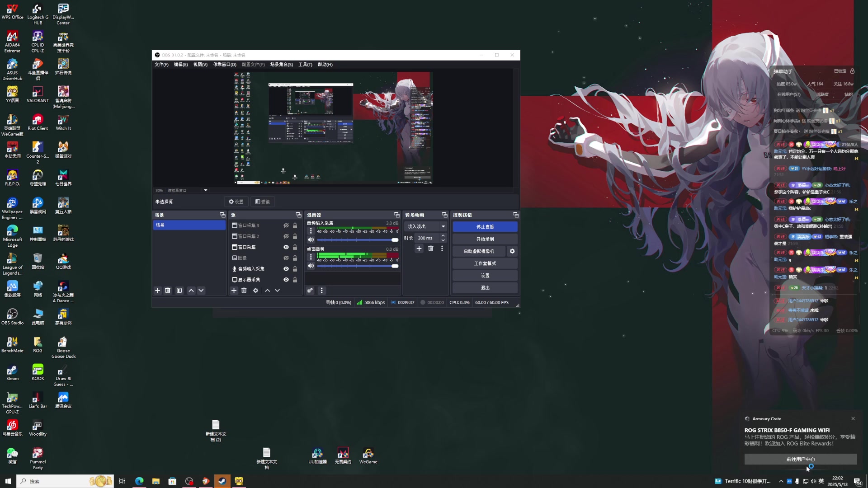This screenshot has height=488, width=868.
Task: Undock the 转场动画 panel
Action: tap(444, 215)
